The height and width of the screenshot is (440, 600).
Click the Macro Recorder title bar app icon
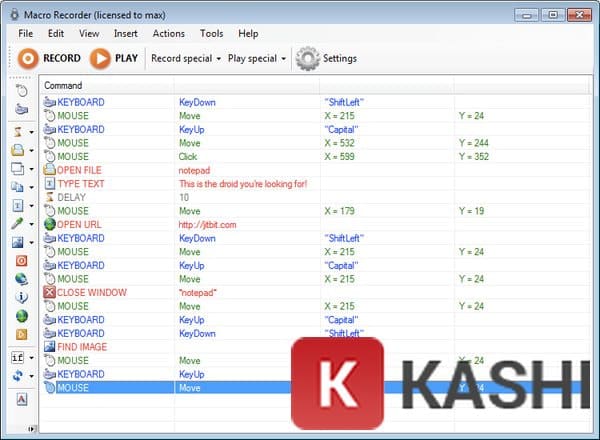click(x=15, y=15)
